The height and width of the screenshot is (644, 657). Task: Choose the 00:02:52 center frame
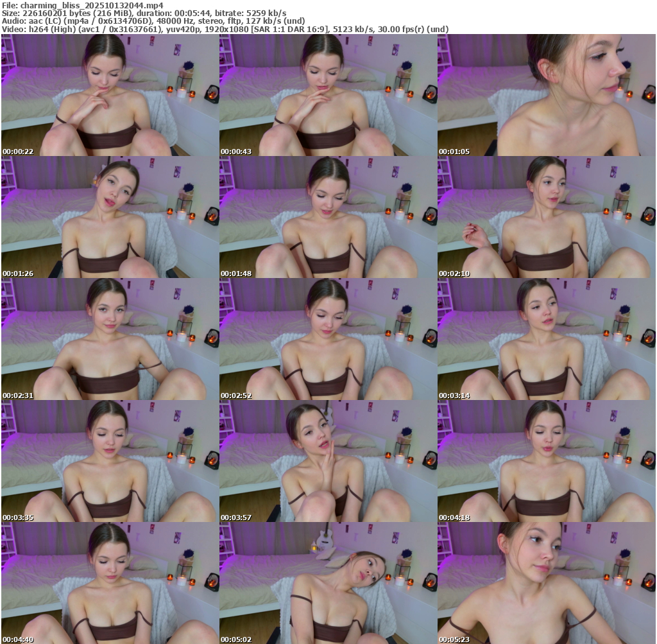[328, 339]
